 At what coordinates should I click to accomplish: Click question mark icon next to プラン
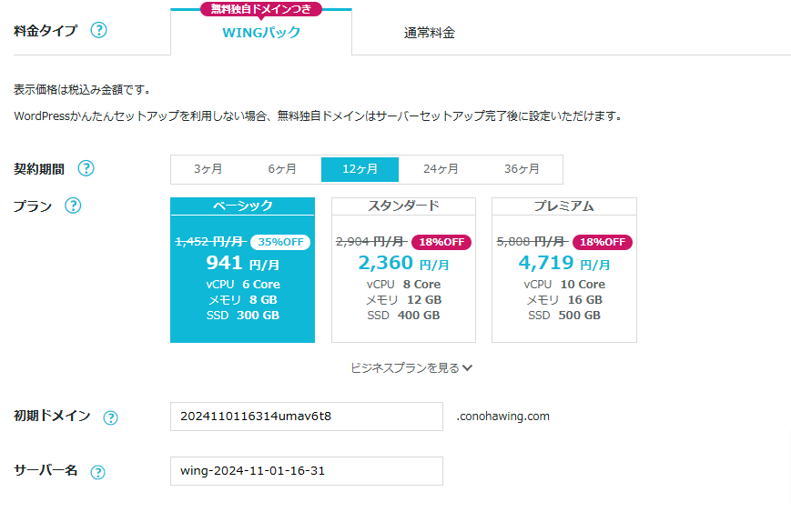click(74, 206)
